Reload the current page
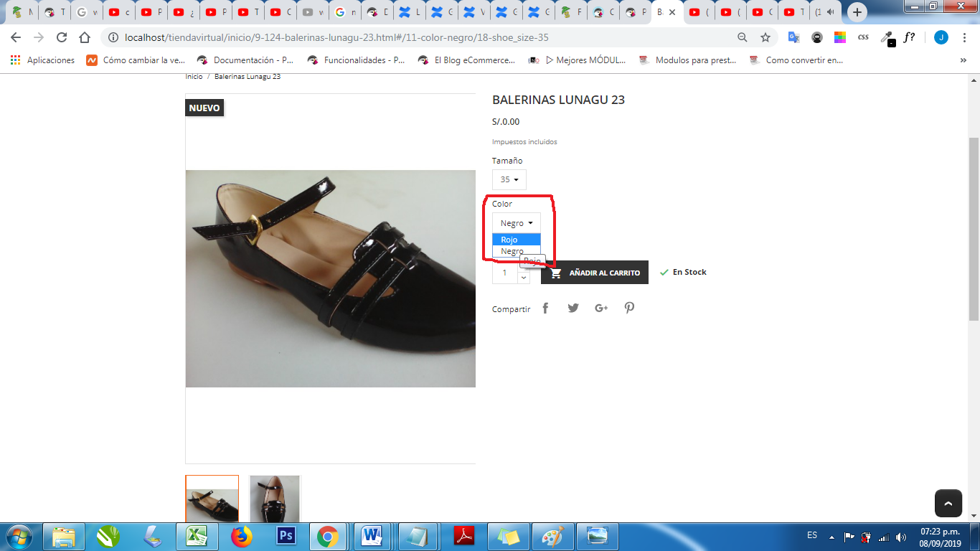980x551 pixels. point(62,37)
